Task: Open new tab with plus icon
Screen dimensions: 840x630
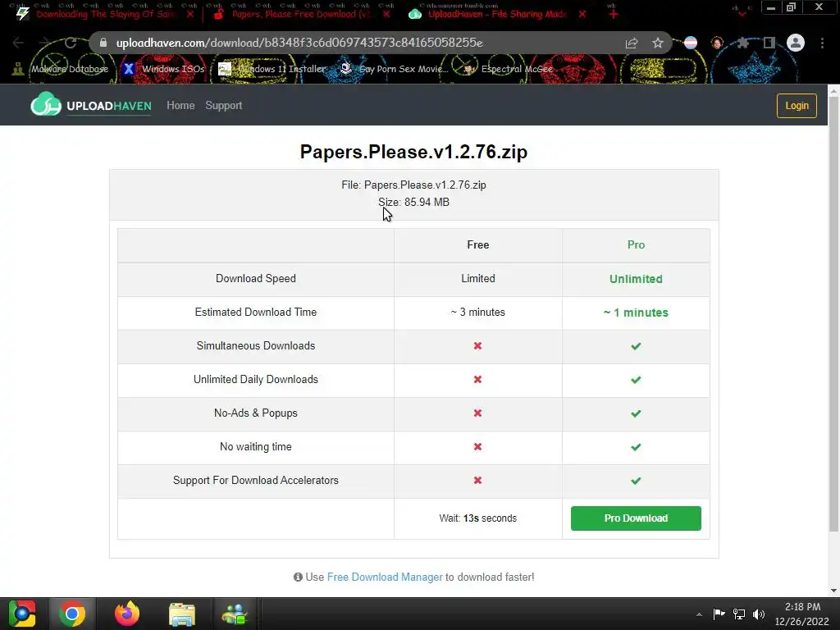Action: pos(614,14)
